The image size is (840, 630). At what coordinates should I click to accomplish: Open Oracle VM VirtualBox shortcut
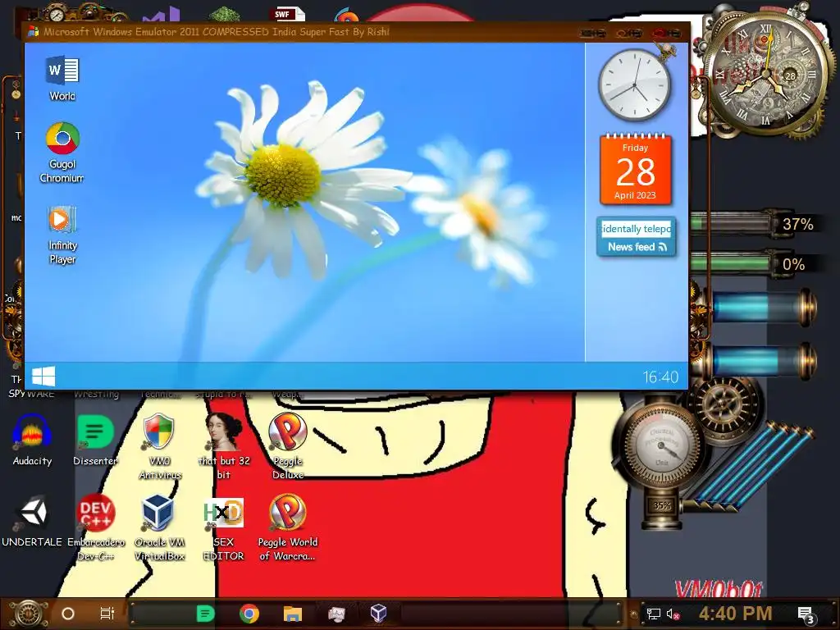pyautogui.click(x=159, y=528)
